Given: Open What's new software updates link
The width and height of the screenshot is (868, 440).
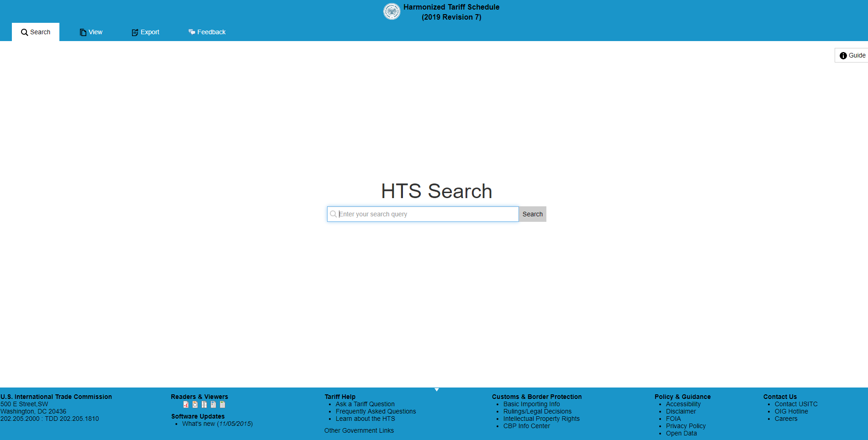Looking at the screenshot, I should click(x=217, y=424).
